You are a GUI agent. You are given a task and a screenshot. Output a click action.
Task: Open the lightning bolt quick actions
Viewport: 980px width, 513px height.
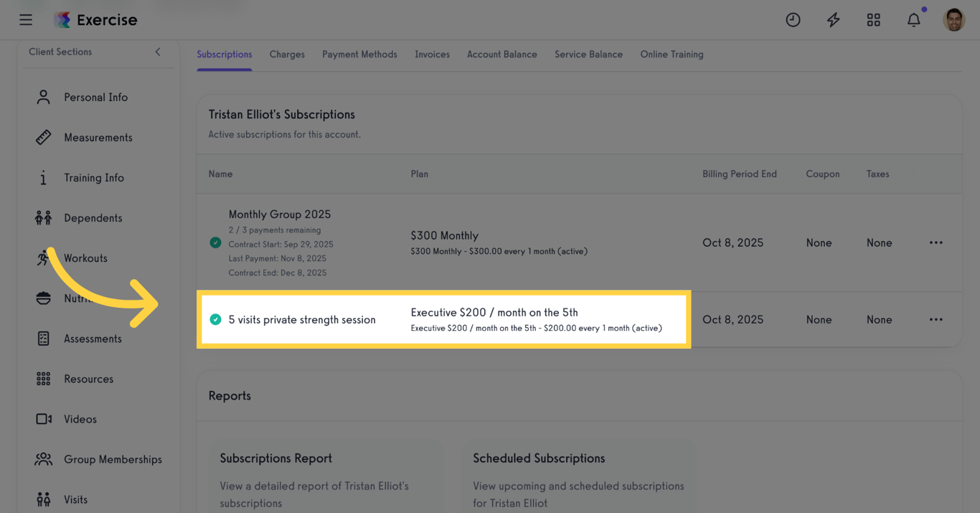[x=833, y=20]
